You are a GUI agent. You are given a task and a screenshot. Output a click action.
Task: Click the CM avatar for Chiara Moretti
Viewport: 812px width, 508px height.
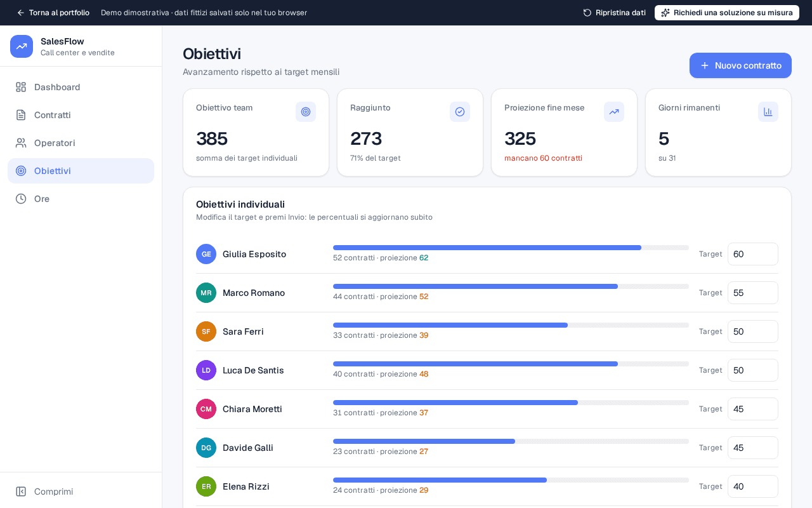click(206, 409)
